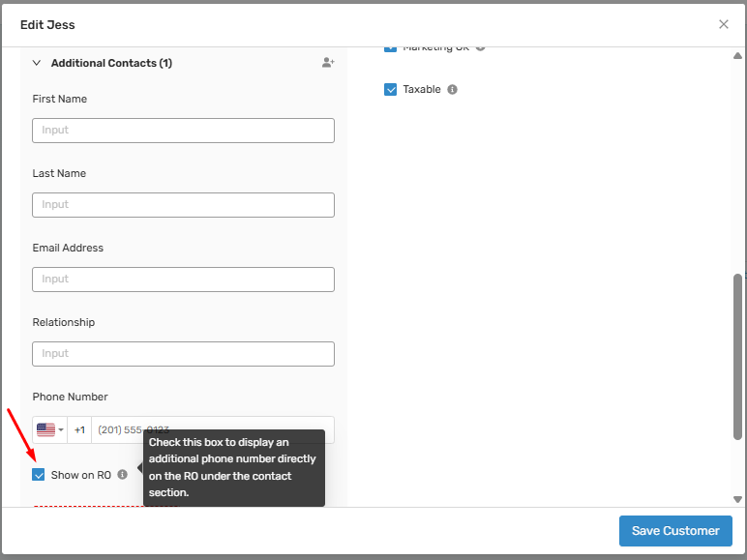The image size is (747, 560).
Task: Click the Edit Jess title text
Action: 47,25
